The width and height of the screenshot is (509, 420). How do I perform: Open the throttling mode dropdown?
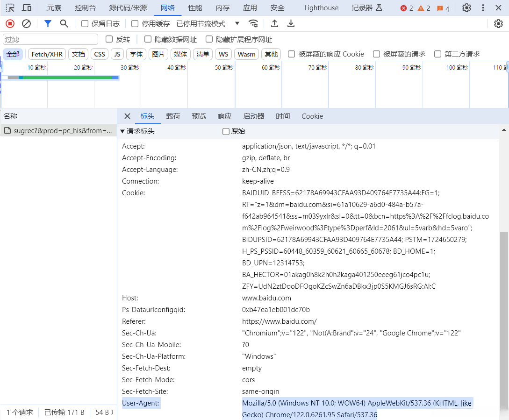[237, 24]
